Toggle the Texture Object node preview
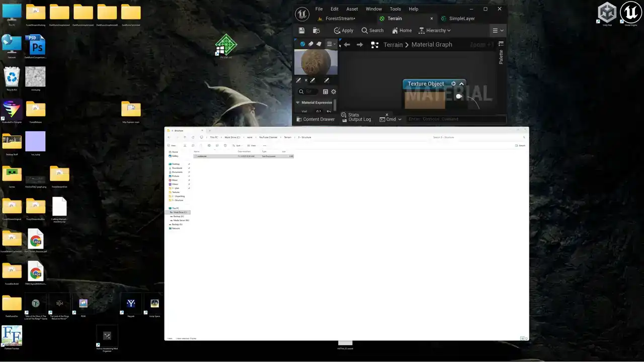 click(453, 84)
